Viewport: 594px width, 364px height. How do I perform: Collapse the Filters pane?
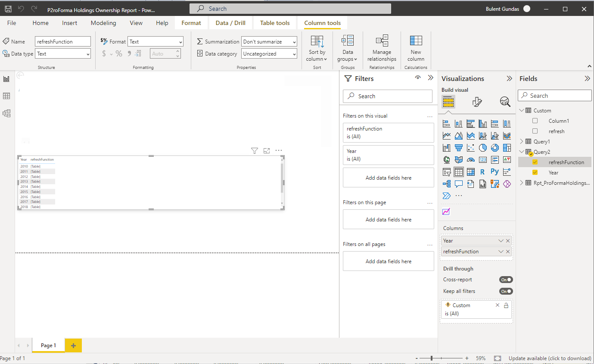[430, 78]
